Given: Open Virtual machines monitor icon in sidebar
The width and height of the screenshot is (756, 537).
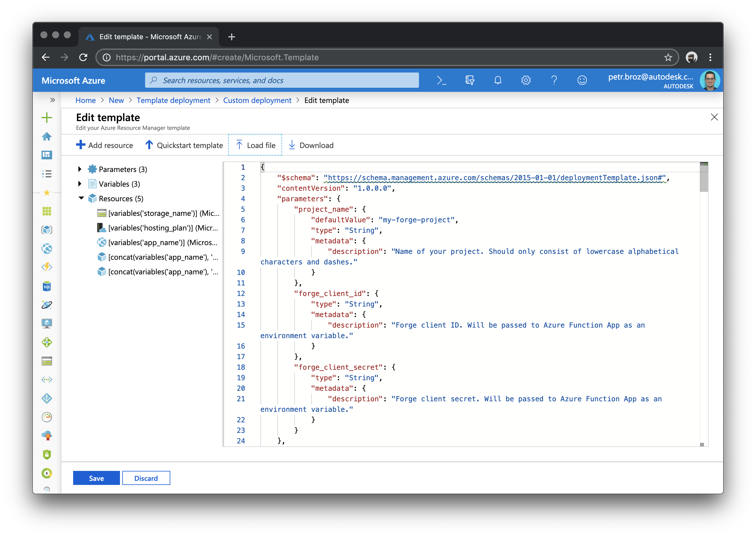Looking at the screenshot, I should [47, 323].
